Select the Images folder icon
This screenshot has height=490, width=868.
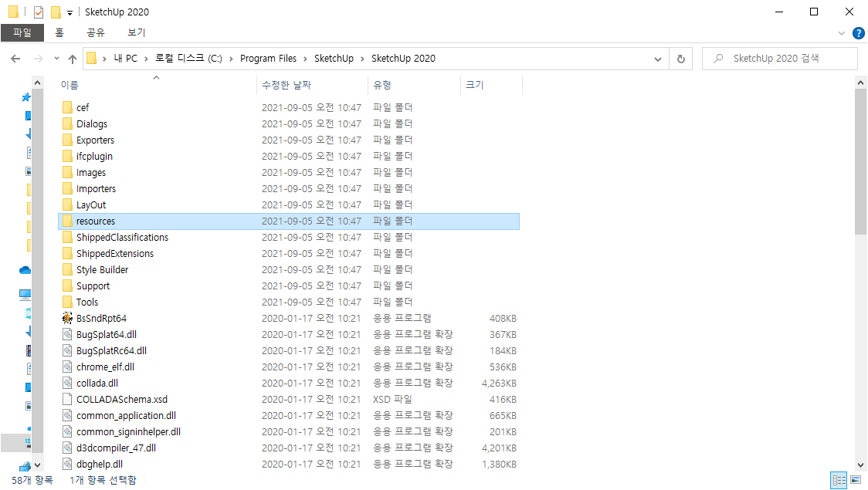(67, 172)
